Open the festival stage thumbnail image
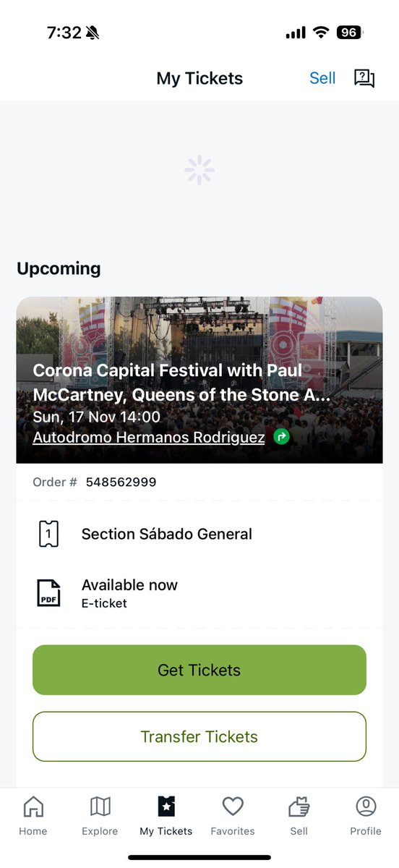 point(199,380)
